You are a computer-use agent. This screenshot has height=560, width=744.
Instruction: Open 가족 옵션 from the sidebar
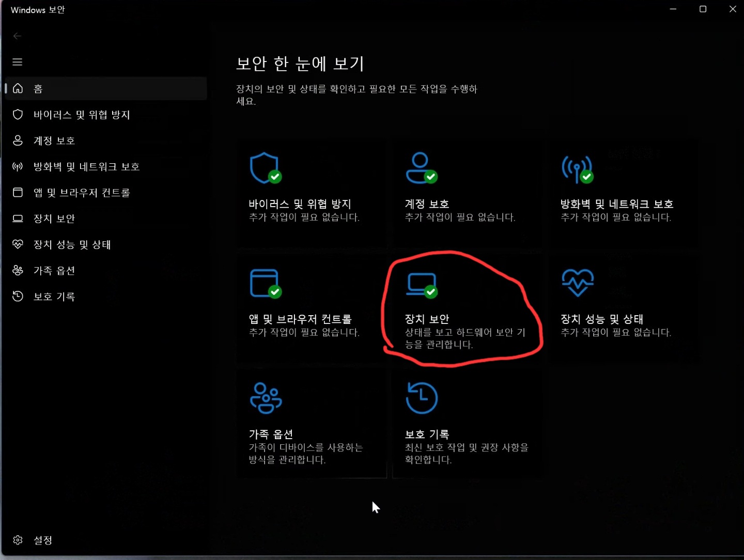point(54,271)
